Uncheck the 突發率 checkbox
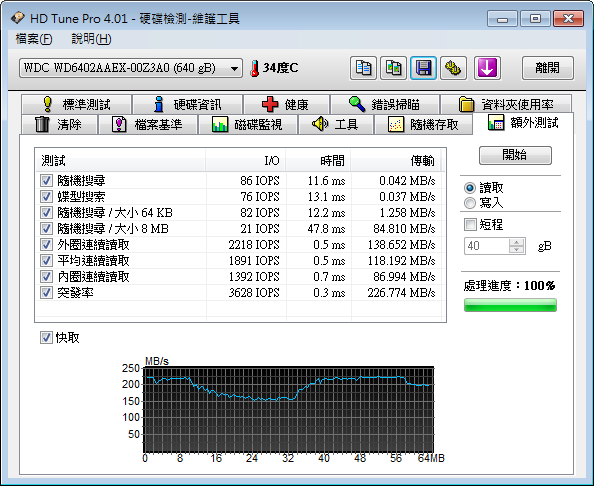Screen dimensions: 594x486 (x=46, y=292)
